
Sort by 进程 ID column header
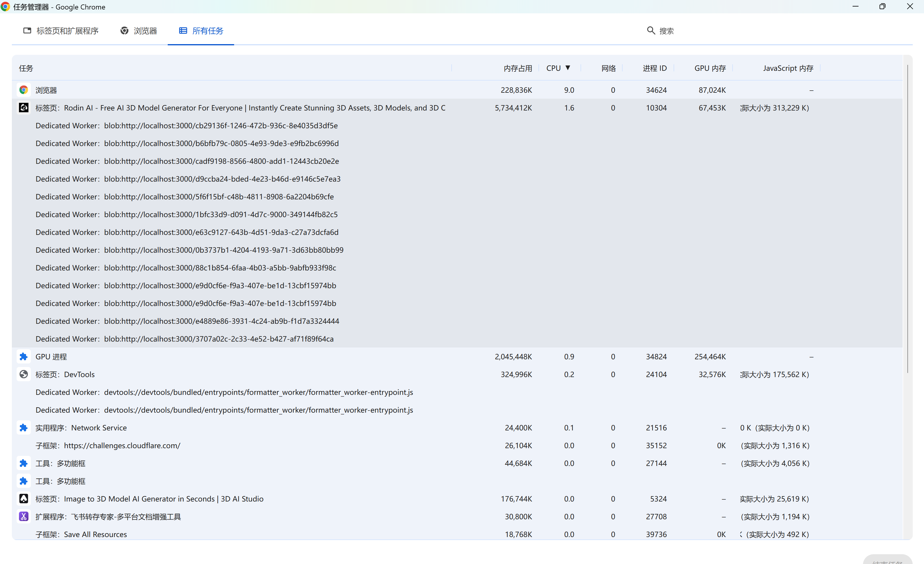654,68
